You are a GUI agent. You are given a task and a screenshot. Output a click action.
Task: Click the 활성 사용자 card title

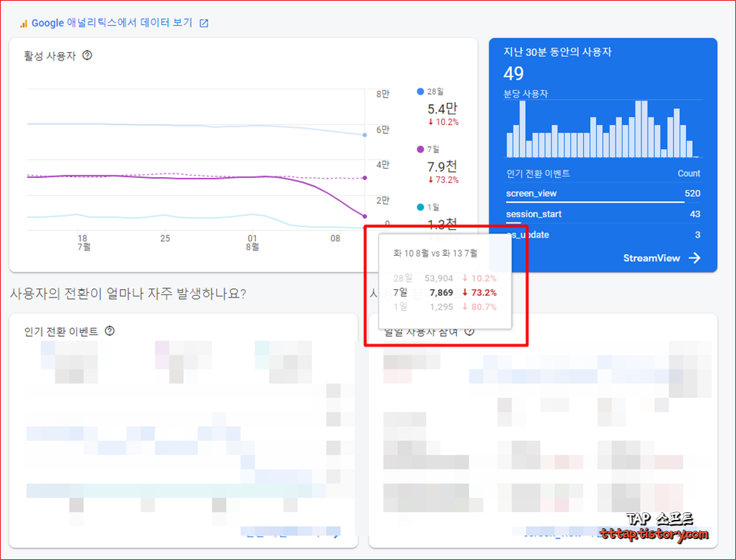50,56
